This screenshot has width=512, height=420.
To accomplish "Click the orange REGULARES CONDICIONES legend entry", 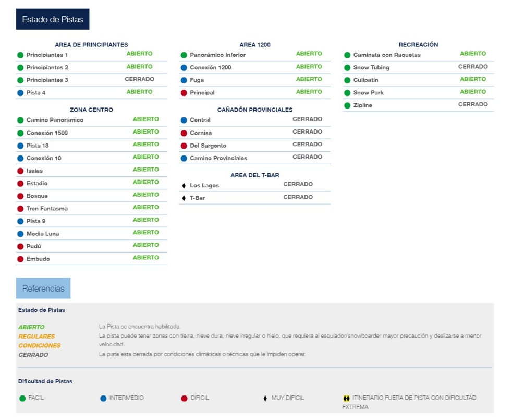I will tap(40, 341).
